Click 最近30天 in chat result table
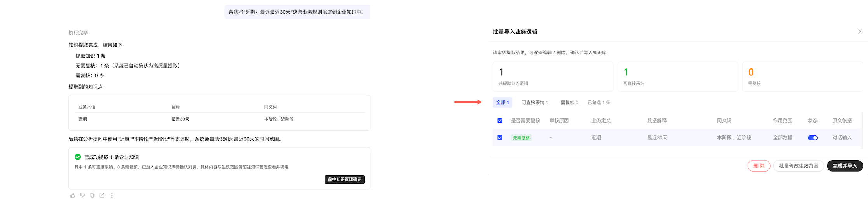Viewport: 868px width, 200px height. click(x=180, y=119)
